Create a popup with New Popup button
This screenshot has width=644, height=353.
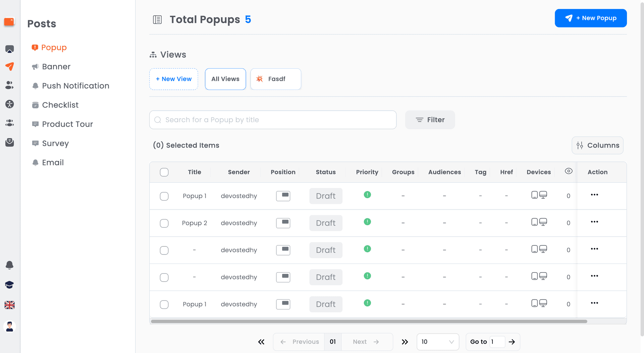pyautogui.click(x=590, y=18)
